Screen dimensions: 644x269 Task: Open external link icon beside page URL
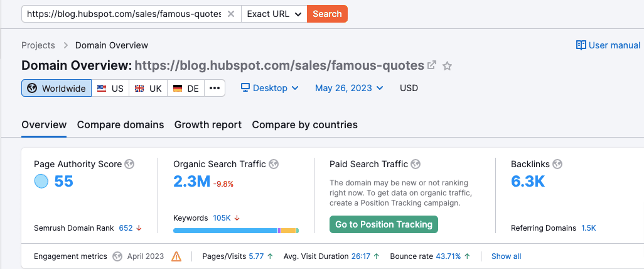pyautogui.click(x=432, y=65)
